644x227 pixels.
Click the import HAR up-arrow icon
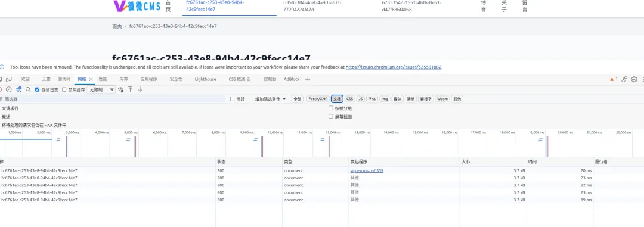click(130, 89)
